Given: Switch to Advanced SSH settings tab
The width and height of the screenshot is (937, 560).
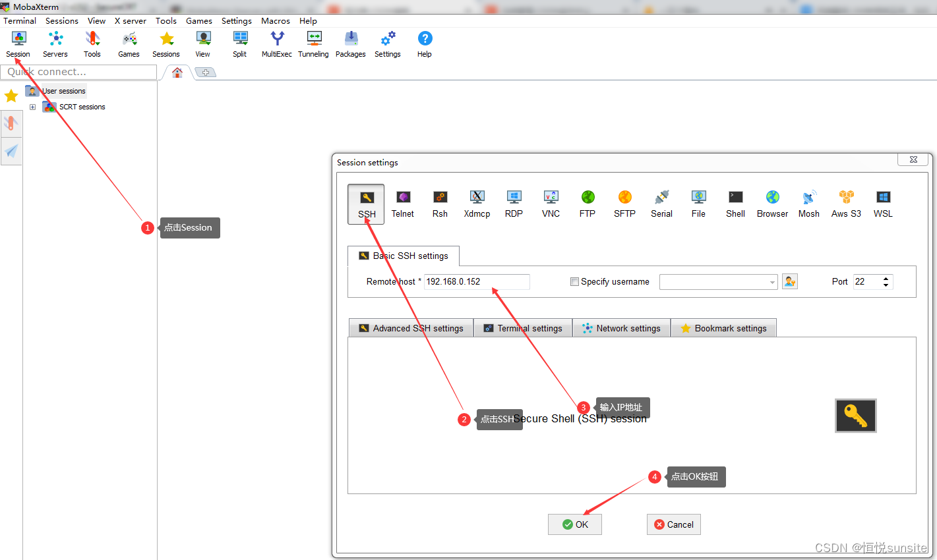Looking at the screenshot, I should pyautogui.click(x=411, y=328).
